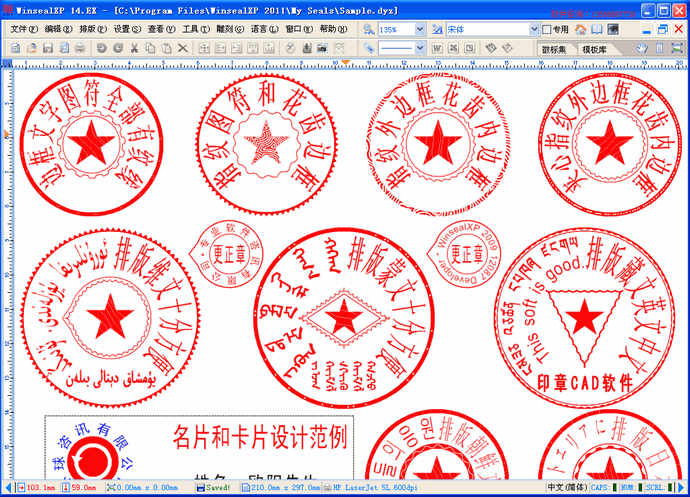Open the 排版(P) menu

pos(92,29)
